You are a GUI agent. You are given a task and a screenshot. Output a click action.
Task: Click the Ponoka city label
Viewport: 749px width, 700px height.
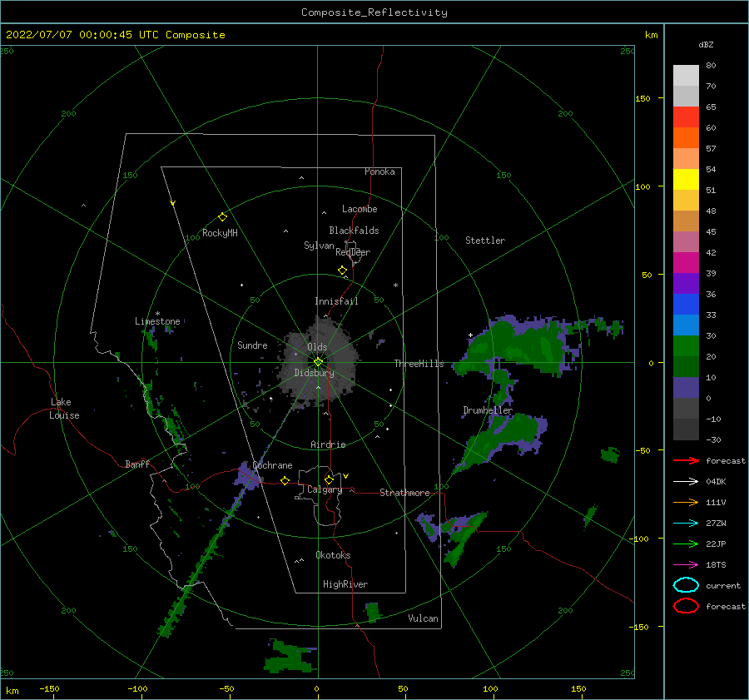[x=379, y=171]
